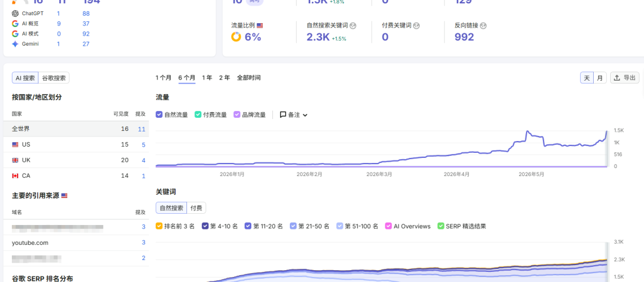
Task: Select the 6 个月 time range
Action: point(187,77)
